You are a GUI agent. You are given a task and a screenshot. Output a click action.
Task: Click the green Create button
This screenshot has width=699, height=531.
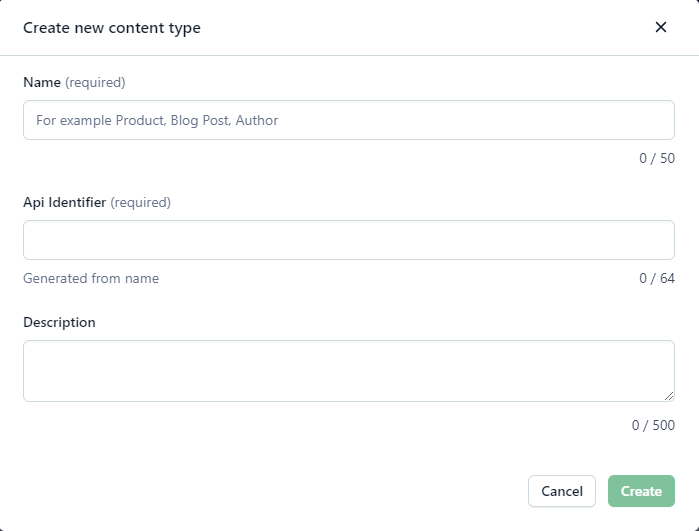(x=641, y=491)
